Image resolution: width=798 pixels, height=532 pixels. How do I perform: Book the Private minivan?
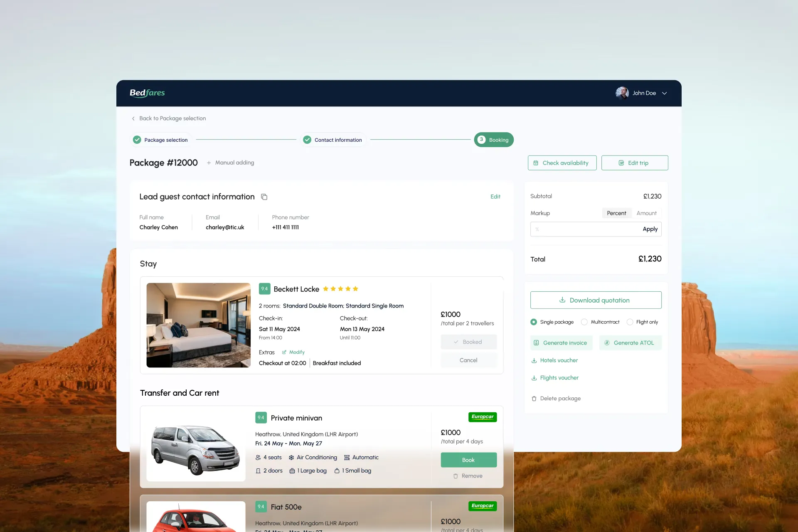pos(468,460)
